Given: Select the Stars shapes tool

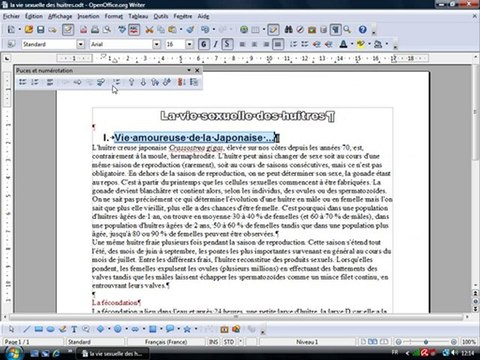Looking at the screenshot, I should [x=187, y=329].
